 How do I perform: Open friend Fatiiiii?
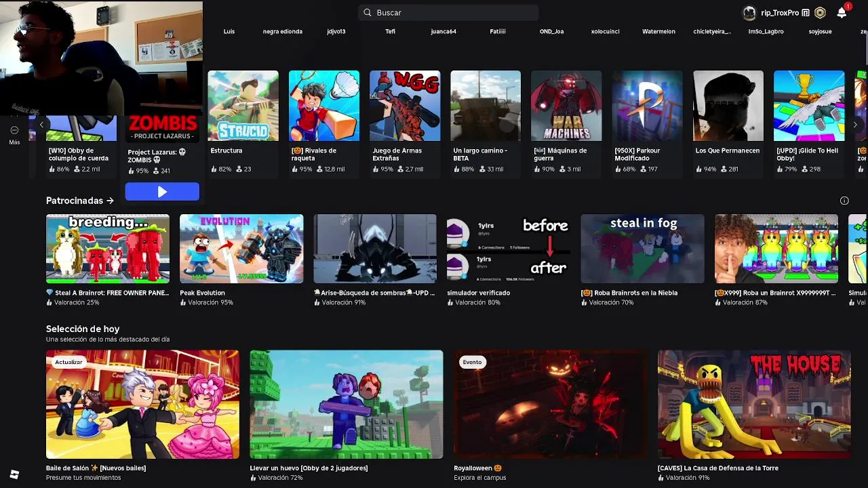pos(498,31)
